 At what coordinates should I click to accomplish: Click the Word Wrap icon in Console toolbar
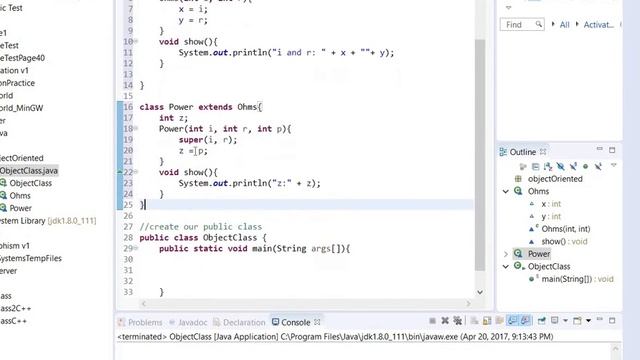click(x=499, y=321)
